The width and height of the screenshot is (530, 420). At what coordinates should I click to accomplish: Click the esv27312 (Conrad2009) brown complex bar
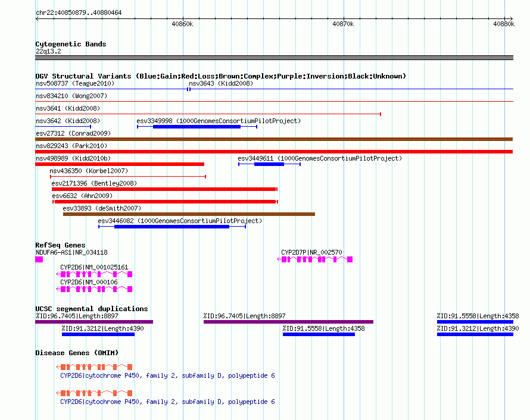point(274,139)
